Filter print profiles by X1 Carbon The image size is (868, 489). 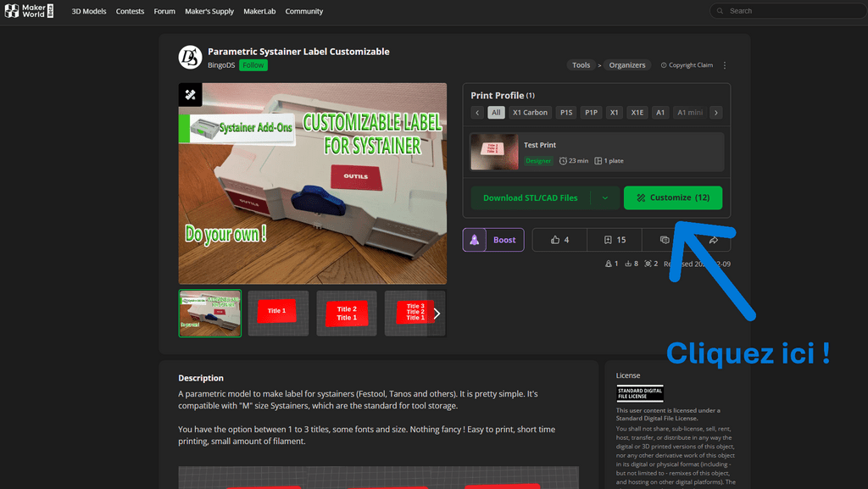(x=530, y=113)
